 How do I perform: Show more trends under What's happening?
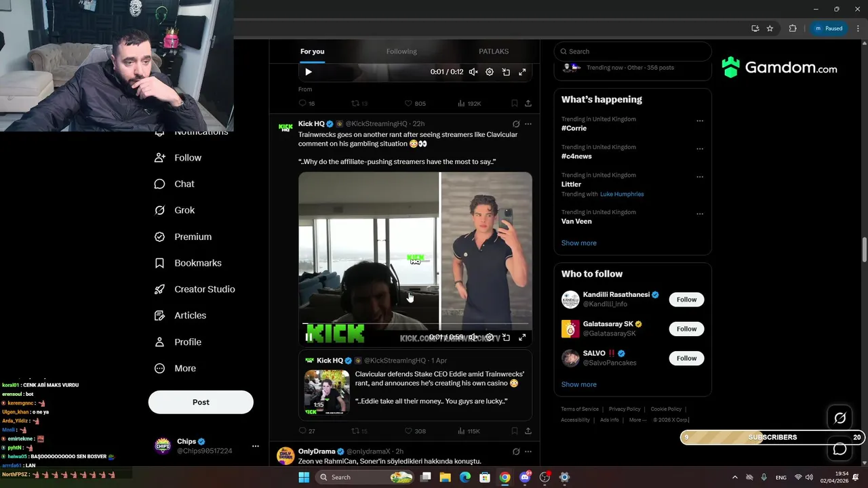click(579, 243)
